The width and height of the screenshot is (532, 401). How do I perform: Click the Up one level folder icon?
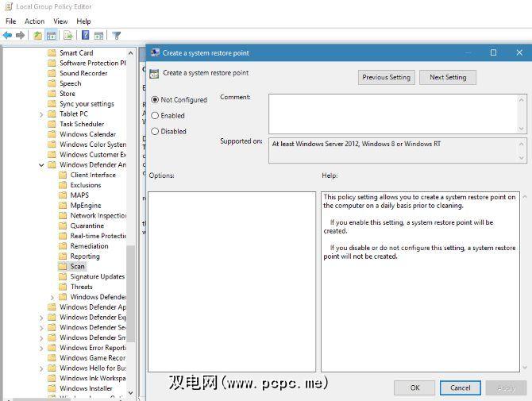tap(37, 35)
